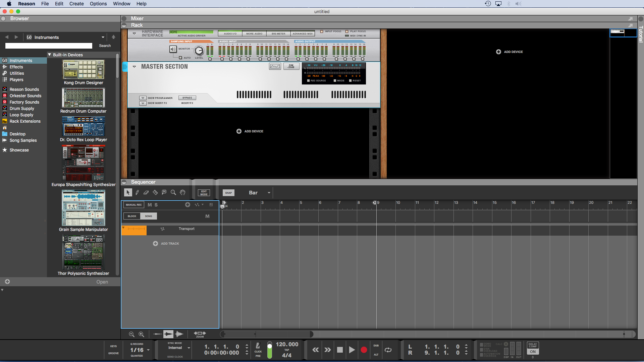Click the Audio I/O button
The height and width of the screenshot is (362, 644).
point(230,34)
